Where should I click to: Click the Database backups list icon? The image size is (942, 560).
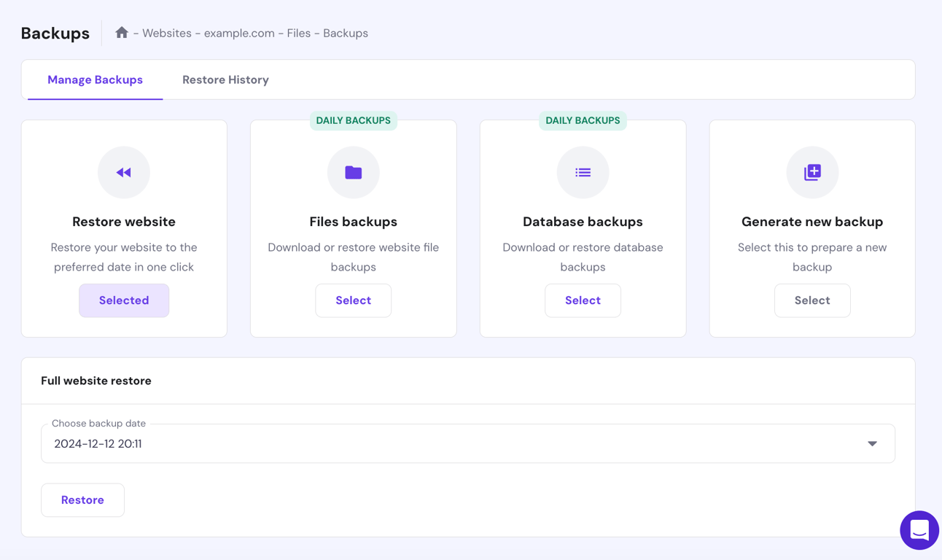583,172
